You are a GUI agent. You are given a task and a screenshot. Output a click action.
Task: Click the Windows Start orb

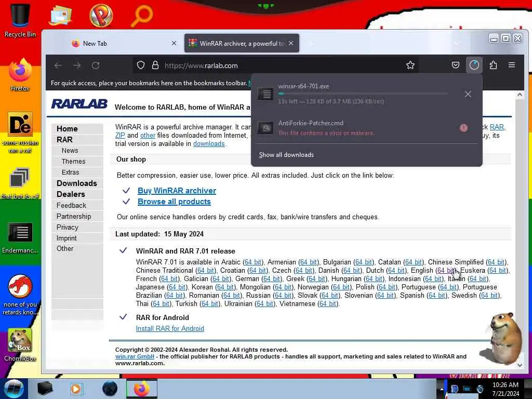pos(14,389)
